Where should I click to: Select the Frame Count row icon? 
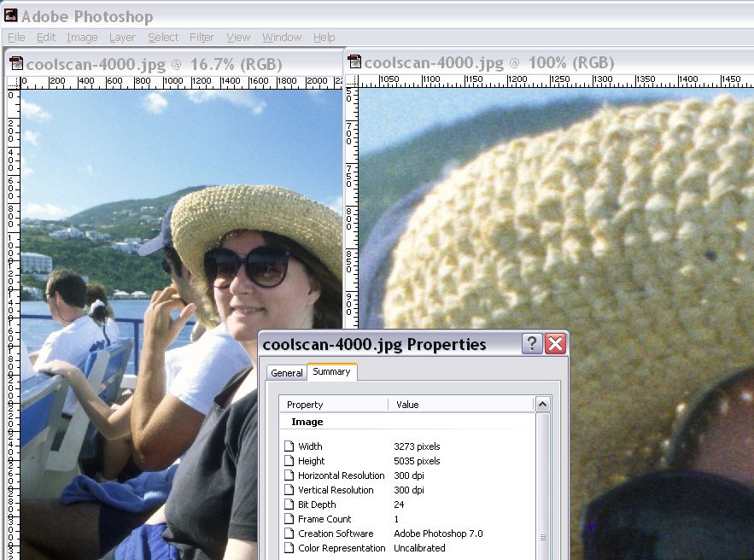pyautogui.click(x=289, y=518)
